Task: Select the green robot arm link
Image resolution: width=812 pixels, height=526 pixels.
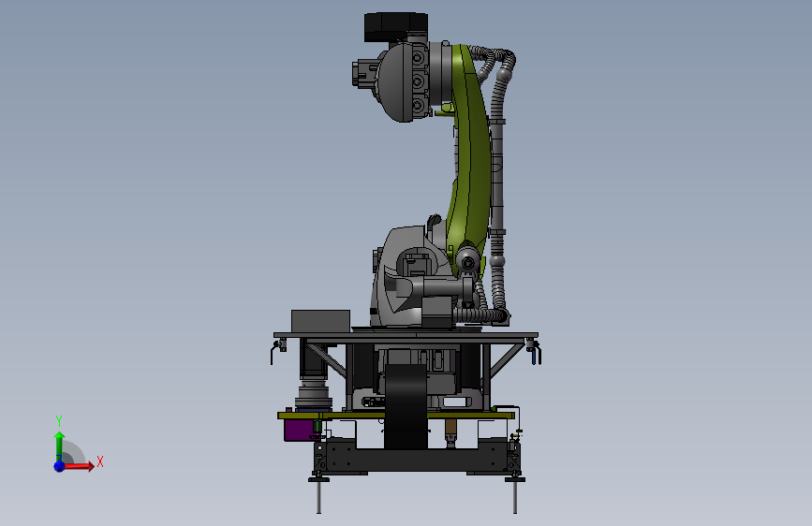Action: [470, 160]
